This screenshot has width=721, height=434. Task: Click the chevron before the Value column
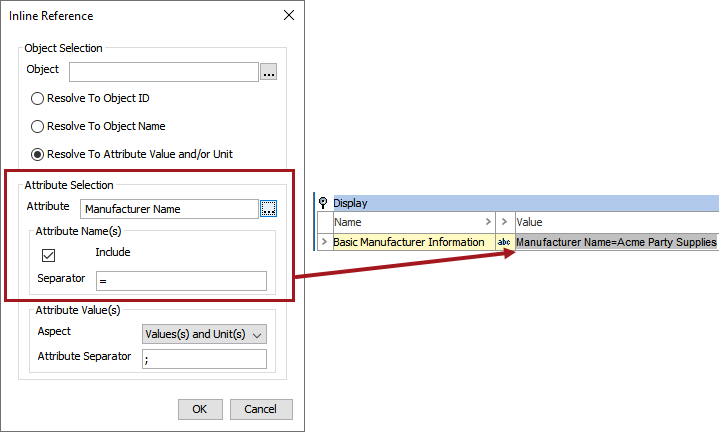(x=504, y=222)
